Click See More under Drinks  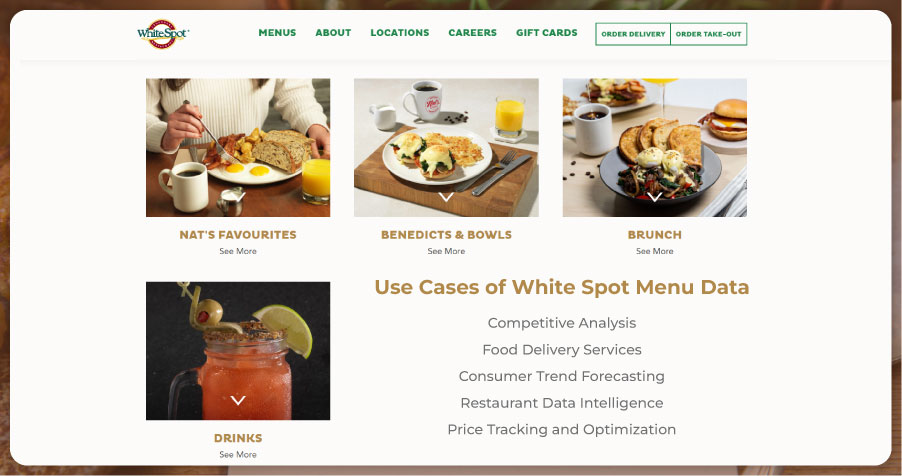pyautogui.click(x=238, y=454)
